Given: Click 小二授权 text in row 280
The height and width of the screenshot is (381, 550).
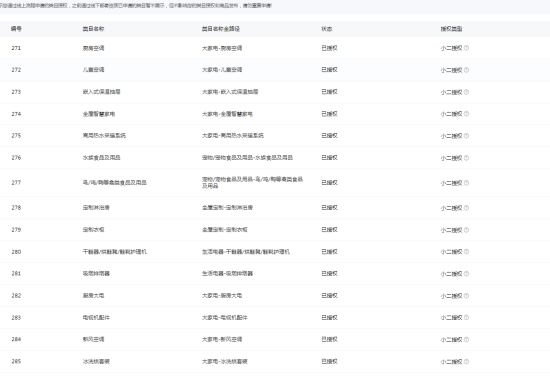Looking at the screenshot, I should (451, 252).
